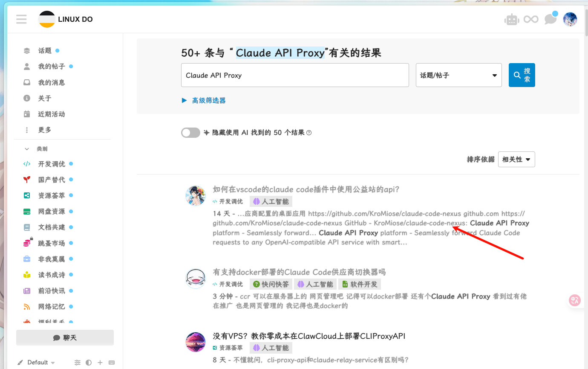This screenshot has height=369, width=588.
Task: Open the 前沿快讯 category
Action: click(51, 291)
